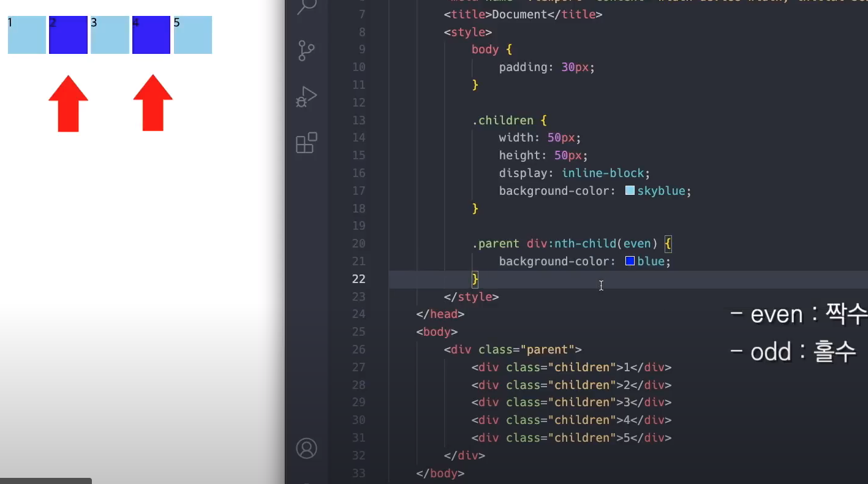Open the Source Control view

(306, 50)
